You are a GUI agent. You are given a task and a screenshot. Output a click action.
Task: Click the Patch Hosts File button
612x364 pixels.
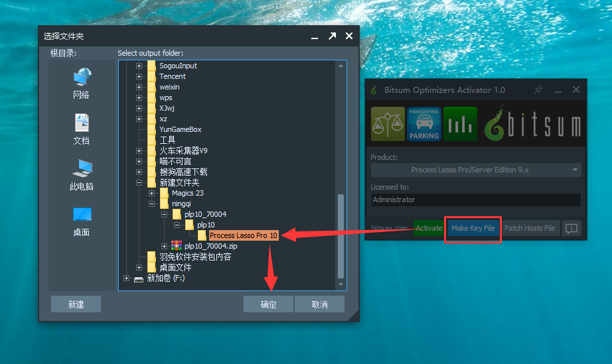(530, 228)
